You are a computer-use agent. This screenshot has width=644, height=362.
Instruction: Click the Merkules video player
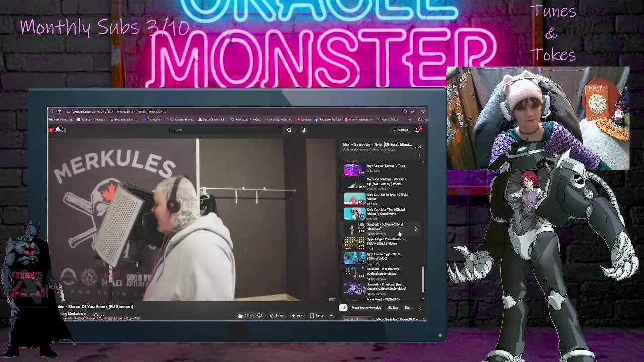tap(191, 220)
